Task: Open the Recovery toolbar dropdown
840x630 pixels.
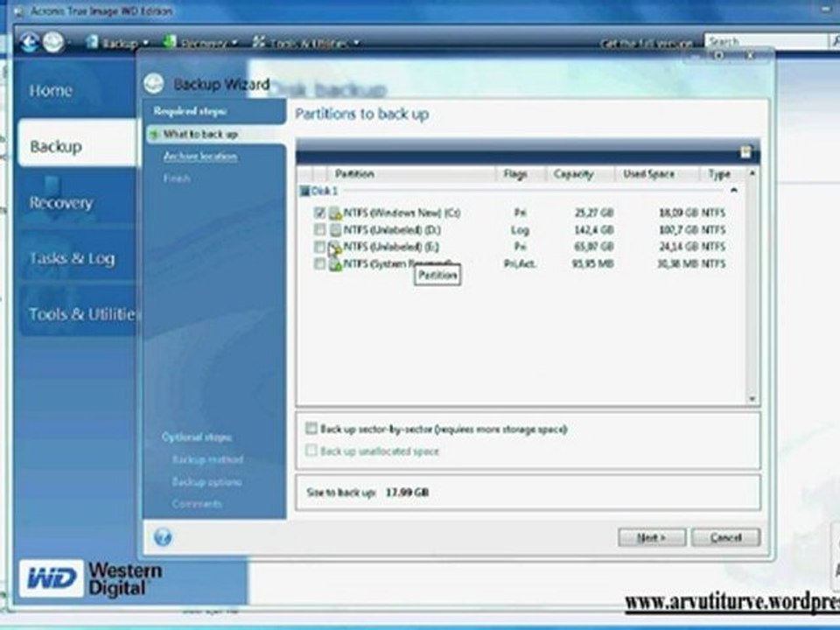Action: (234, 43)
